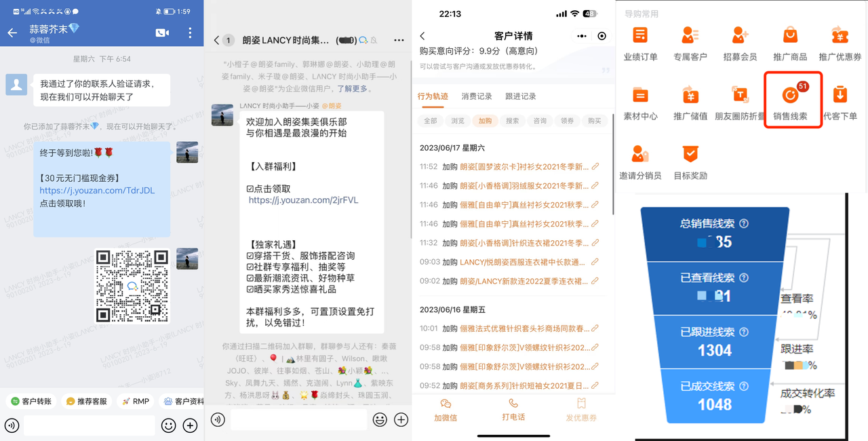Image resolution: width=868 pixels, height=441 pixels.
Task: Select the 浏览 filter chip
Action: [458, 121]
